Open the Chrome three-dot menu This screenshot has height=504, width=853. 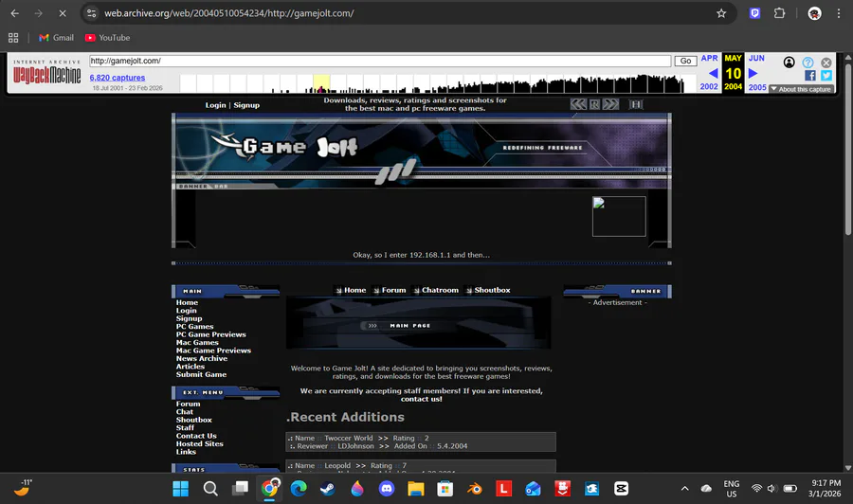tap(839, 13)
